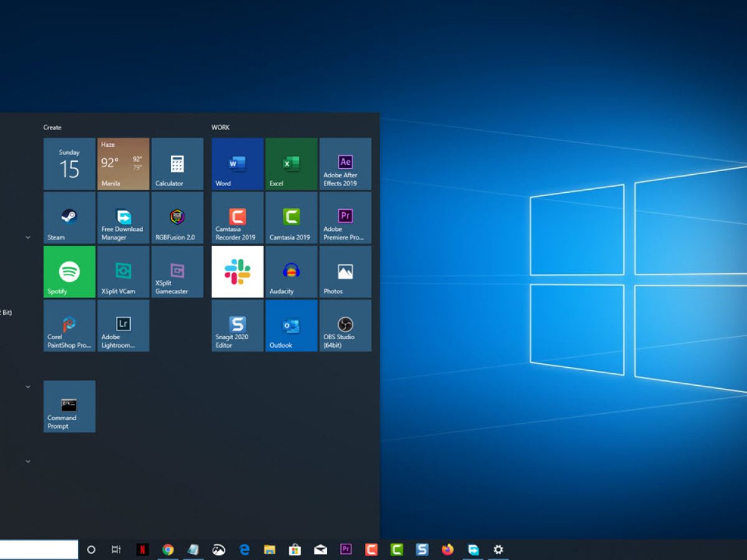Launch the XSplit VCam tile
Viewport: 747px width, 560px height.
click(123, 272)
